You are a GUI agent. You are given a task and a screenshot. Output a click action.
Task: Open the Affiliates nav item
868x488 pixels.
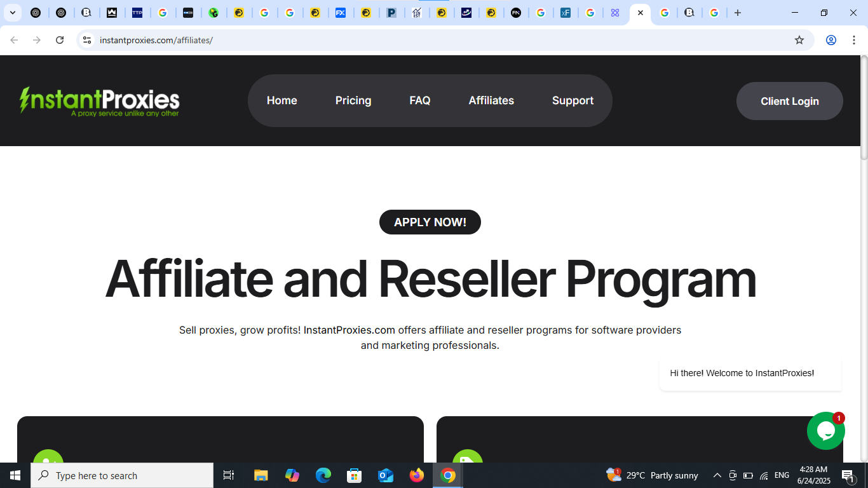pyautogui.click(x=491, y=100)
